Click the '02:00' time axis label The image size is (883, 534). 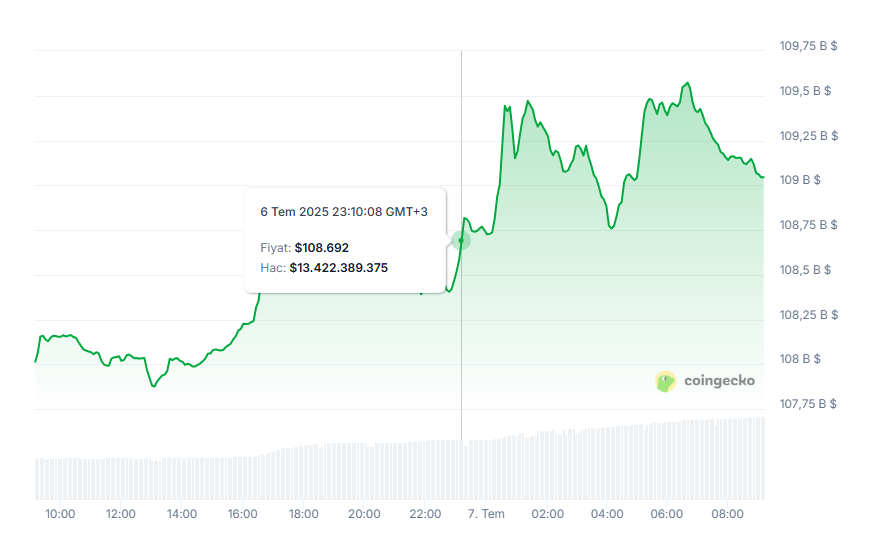547,514
